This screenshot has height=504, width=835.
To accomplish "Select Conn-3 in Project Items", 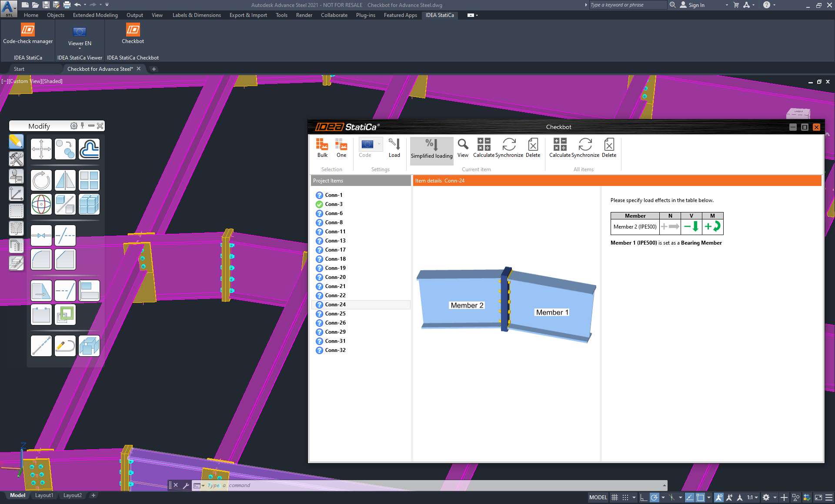I will click(x=334, y=204).
